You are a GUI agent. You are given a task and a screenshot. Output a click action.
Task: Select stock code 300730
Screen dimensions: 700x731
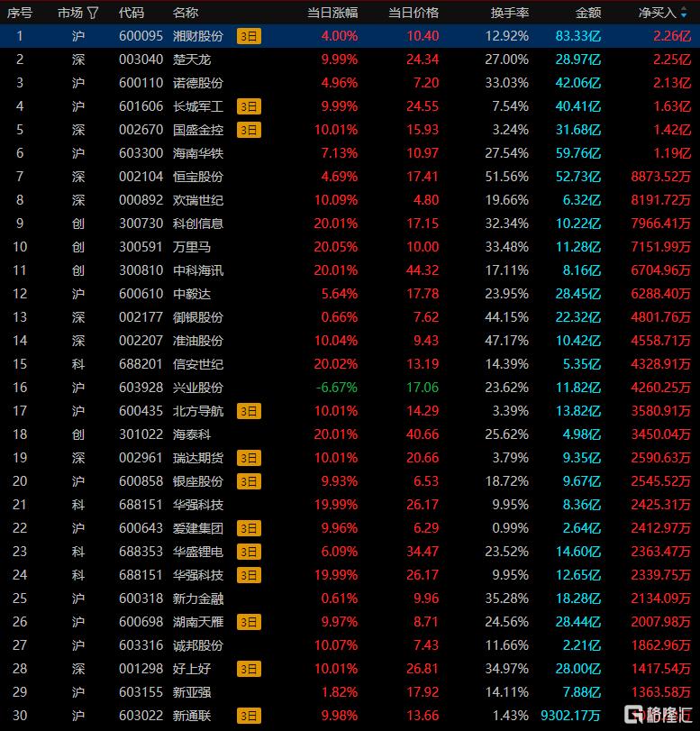pyautogui.click(x=141, y=224)
